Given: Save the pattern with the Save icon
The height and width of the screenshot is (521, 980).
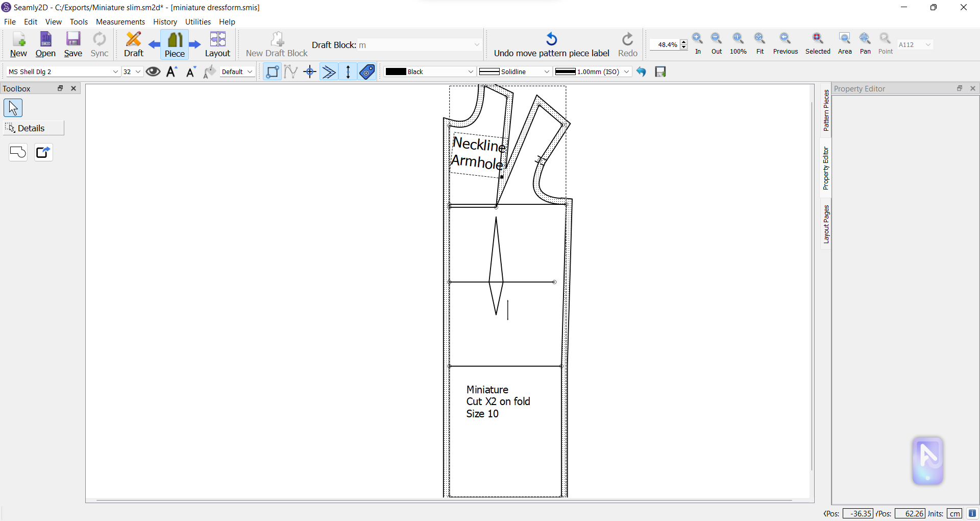Looking at the screenshot, I should point(73,44).
